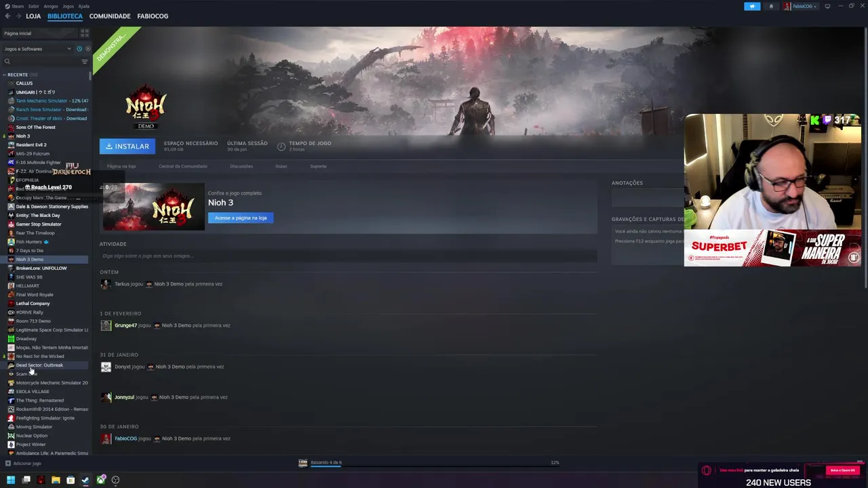This screenshot has width=868, height=488.
Task: Open the FABIOCOG profile tab
Action: coord(153,16)
